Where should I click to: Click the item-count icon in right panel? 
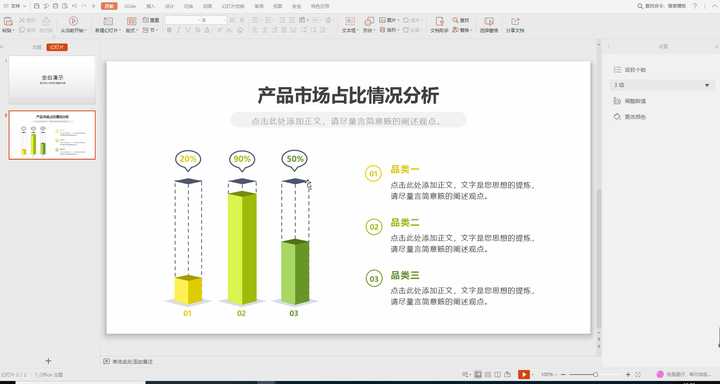pos(617,69)
